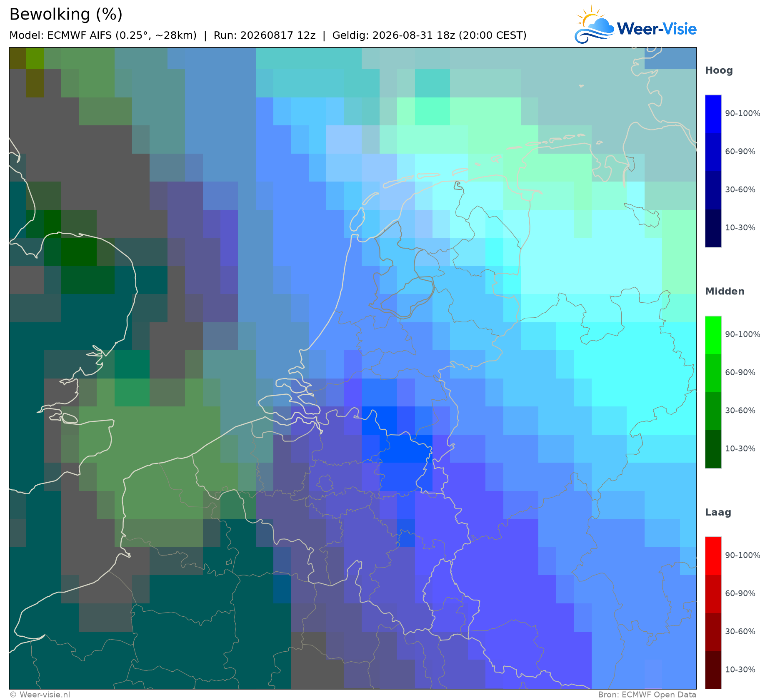Click the Weer-Visie sun and cloud logo
760x700 pixels.
[x=594, y=25]
